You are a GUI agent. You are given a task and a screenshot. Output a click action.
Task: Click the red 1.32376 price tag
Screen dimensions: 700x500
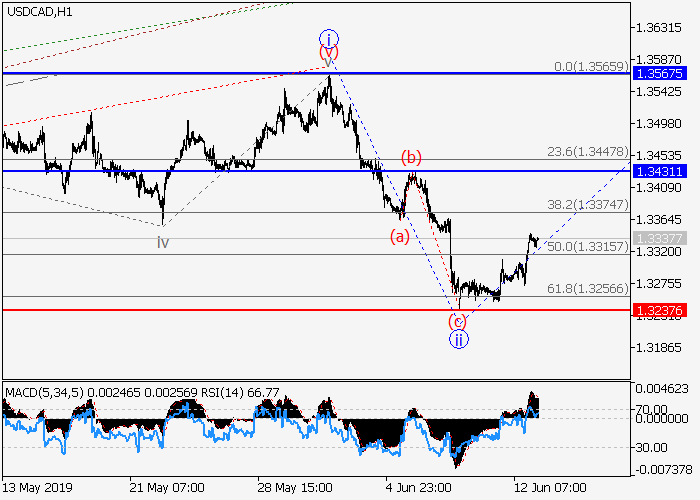658,311
